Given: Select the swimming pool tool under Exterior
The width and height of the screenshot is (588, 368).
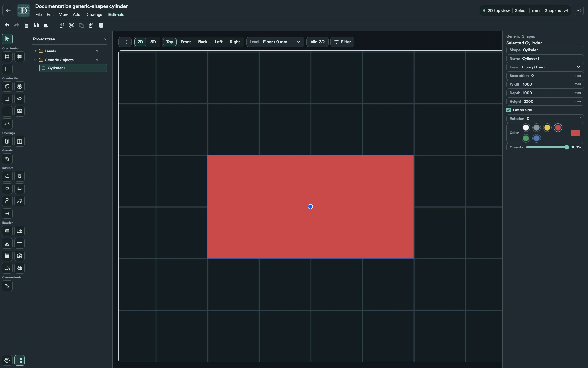Looking at the screenshot, I should click(7, 243).
